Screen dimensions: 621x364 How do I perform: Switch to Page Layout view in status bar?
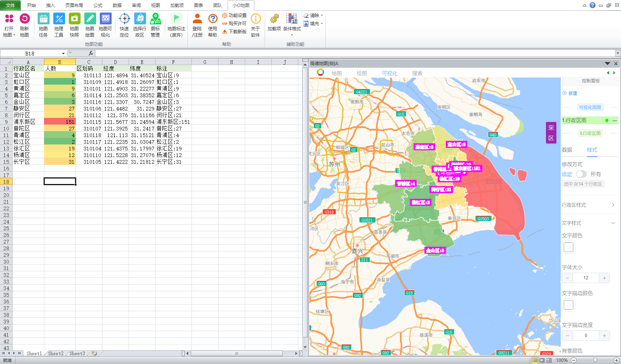tap(542, 360)
